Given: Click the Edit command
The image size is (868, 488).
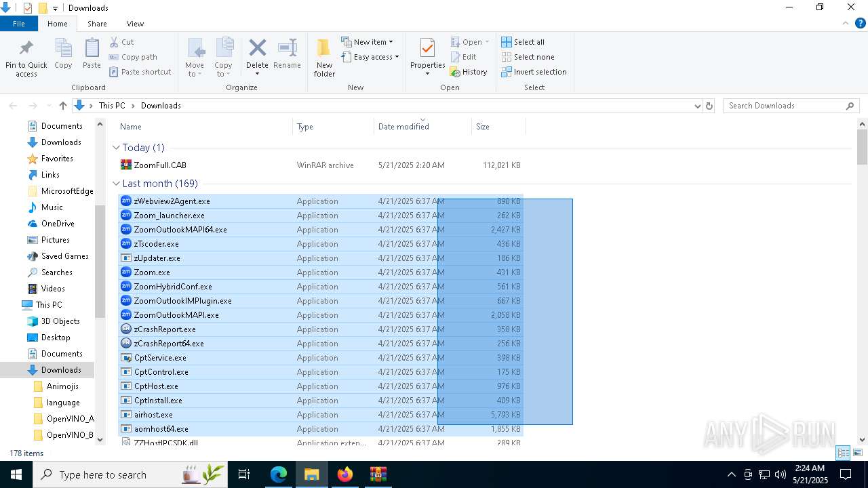Looking at the screenshot, I should tap(464, 57).
